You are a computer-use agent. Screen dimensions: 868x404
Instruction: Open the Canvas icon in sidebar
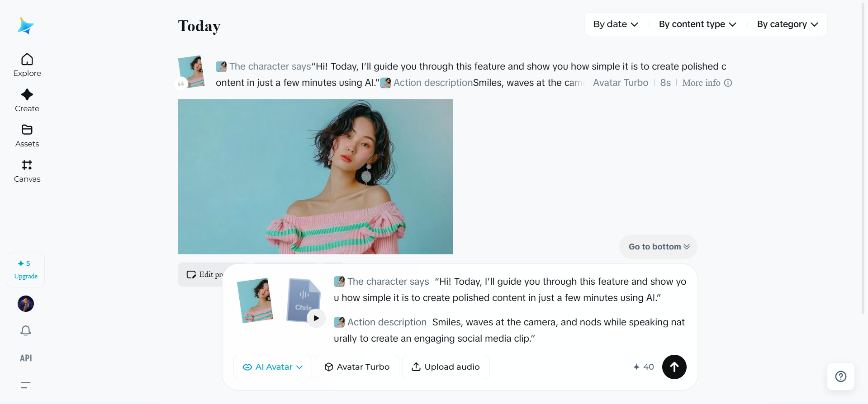click(x=27, y=165)
